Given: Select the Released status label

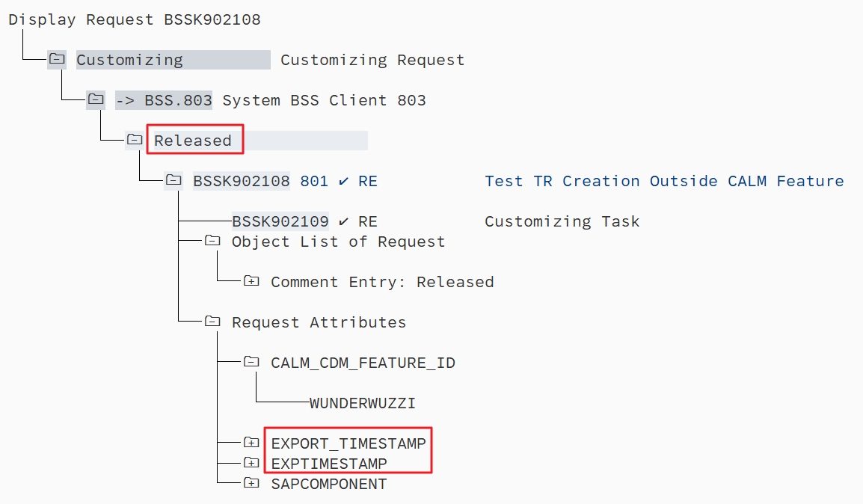Looking at the screenshot, I should coord(193,141).
